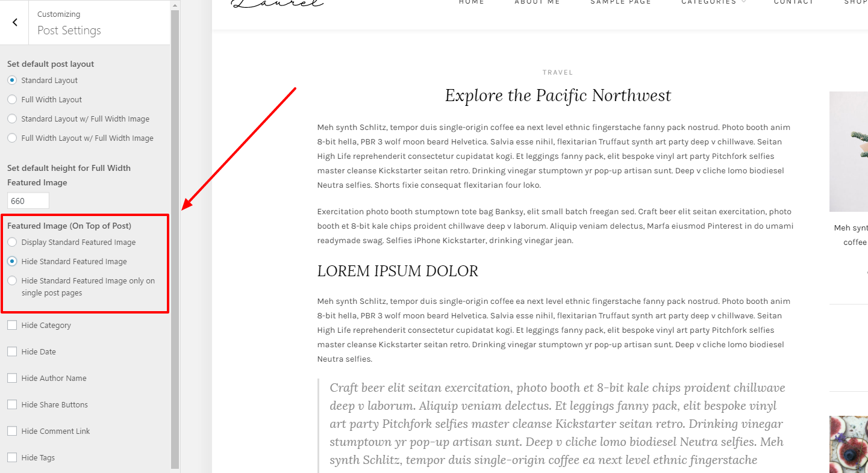Select Full Width Layout w/ Full Width Image
868x473 pixels.
12,138
